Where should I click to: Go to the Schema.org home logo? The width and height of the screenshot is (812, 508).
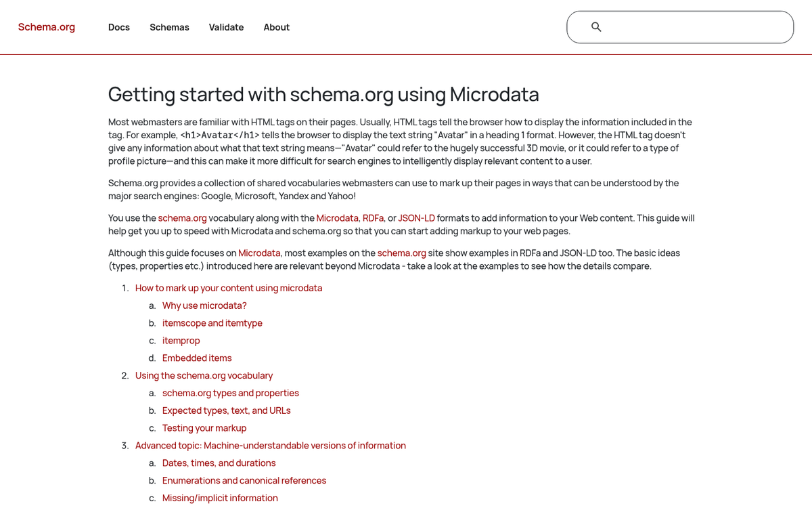(47, 27)
